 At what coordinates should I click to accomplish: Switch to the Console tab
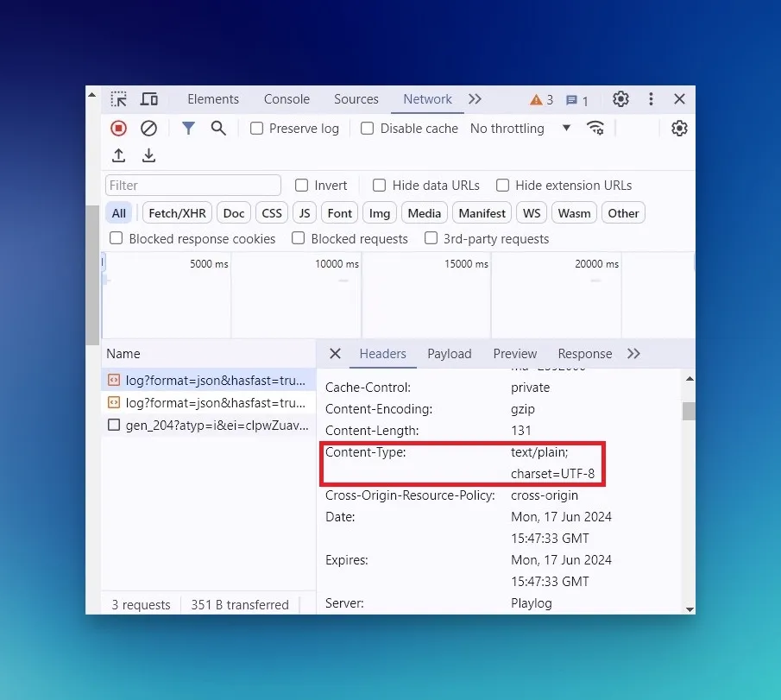pos(287,99)
